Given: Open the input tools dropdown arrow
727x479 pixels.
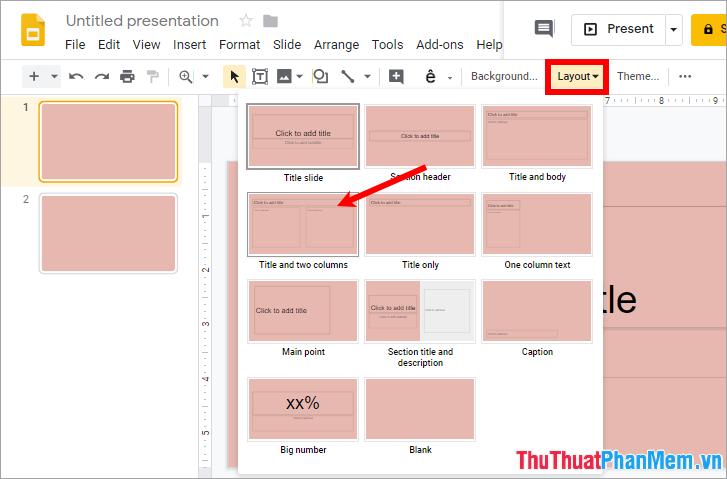Looking at the screenshot, I should coord(450,77).
